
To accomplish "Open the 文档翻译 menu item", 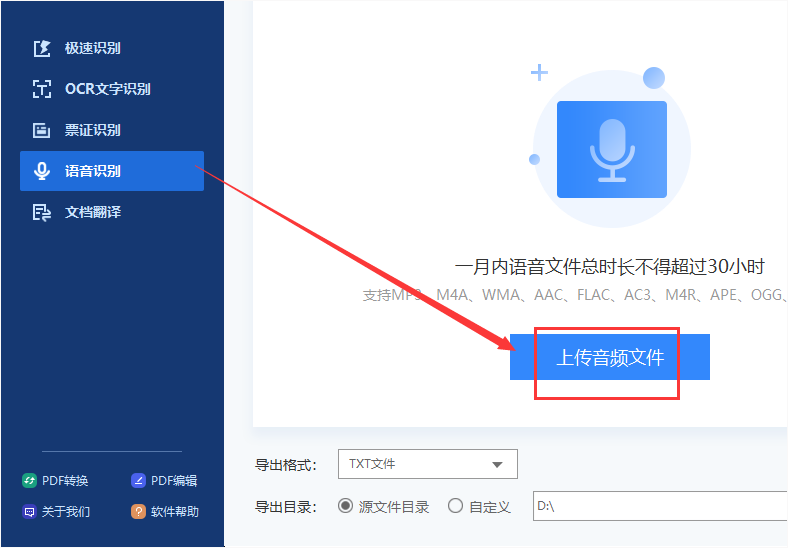I will (112, 212).
